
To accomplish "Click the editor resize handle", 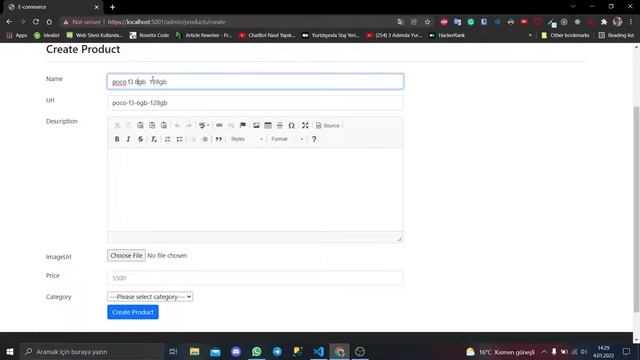I will (400, 239).
